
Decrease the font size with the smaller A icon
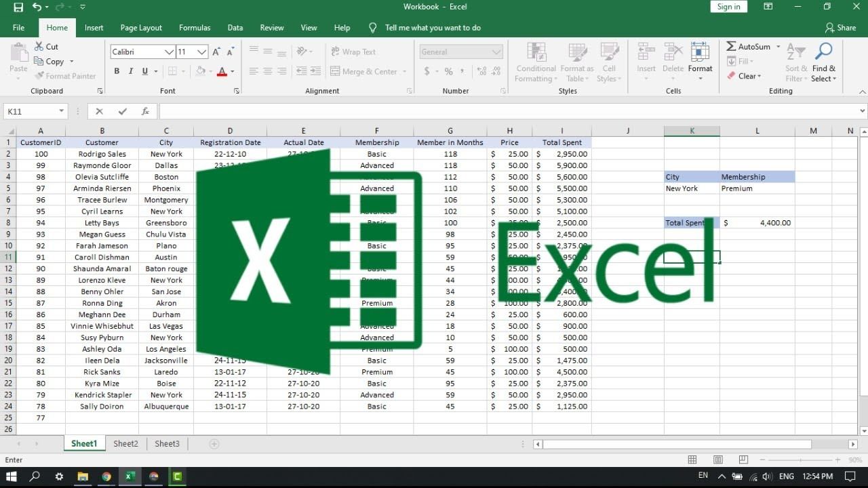coord(231,52)
